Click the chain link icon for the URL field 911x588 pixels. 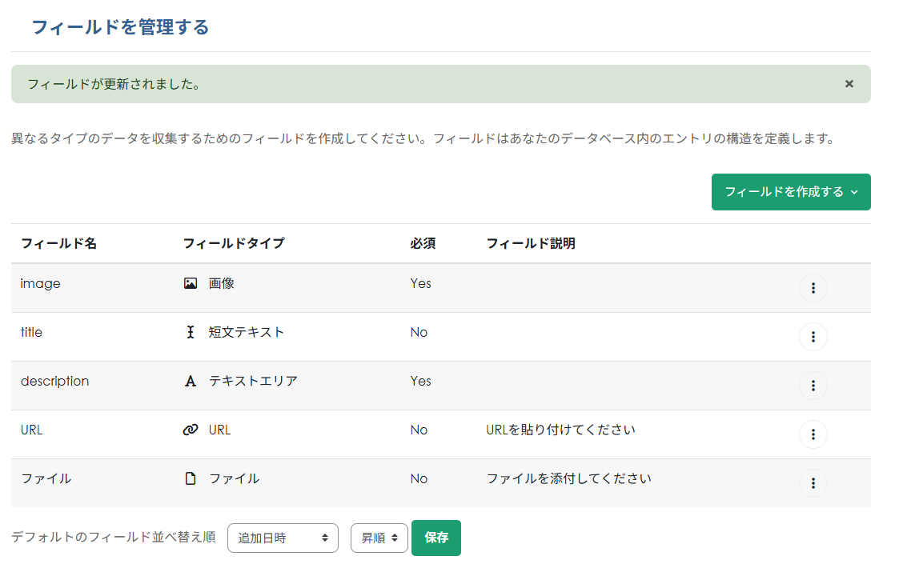190,430
